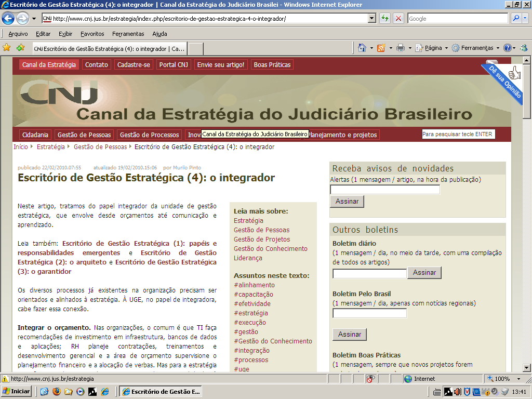Click the Add to Favorites icon
The height and width of the screenshot is (399, 532).
20,48
